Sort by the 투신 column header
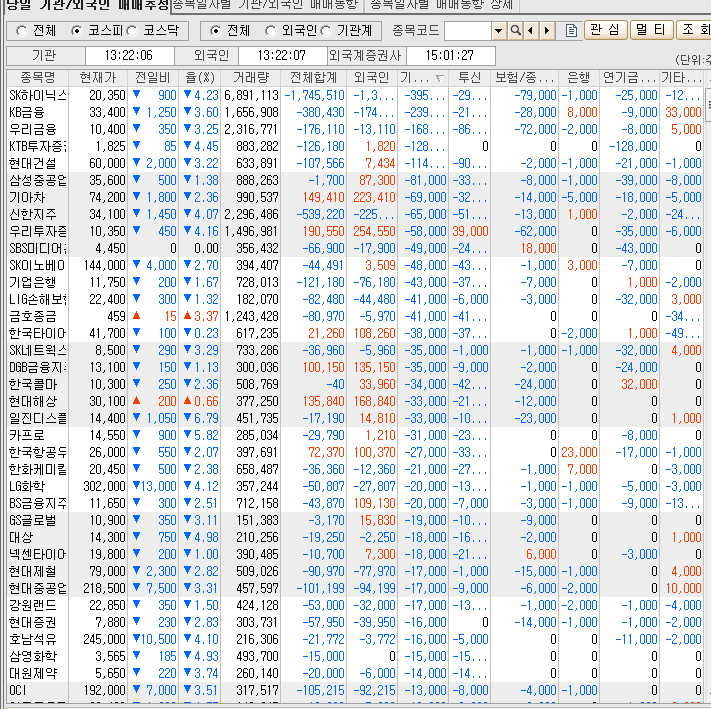Screen dimensions: 711x709 click(x=469, y=78)
